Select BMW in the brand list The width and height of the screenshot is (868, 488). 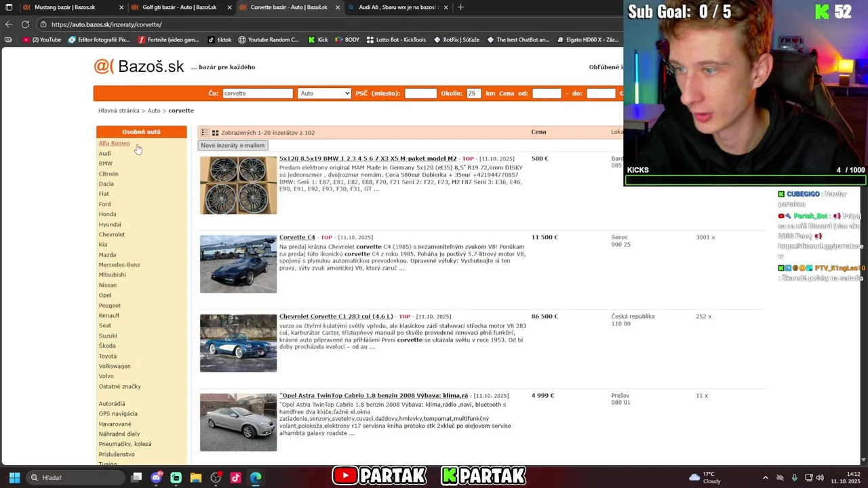[x=105, y=163]
